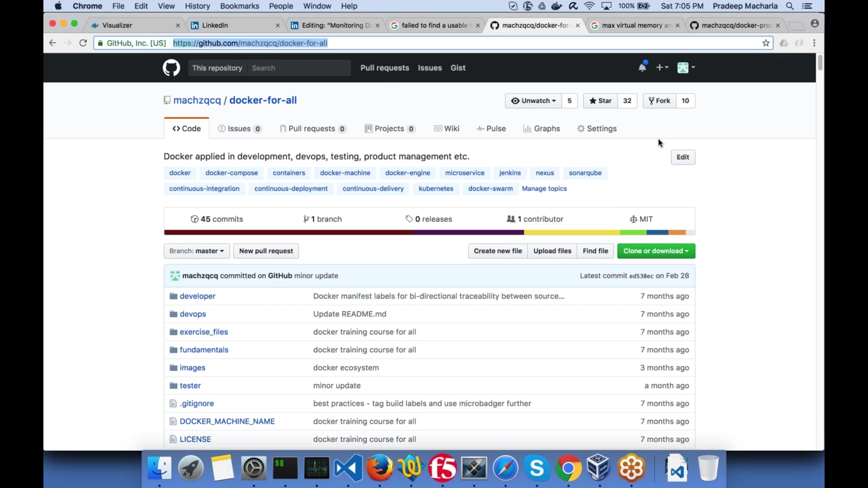Open the .gitignore file

point(197,404)
